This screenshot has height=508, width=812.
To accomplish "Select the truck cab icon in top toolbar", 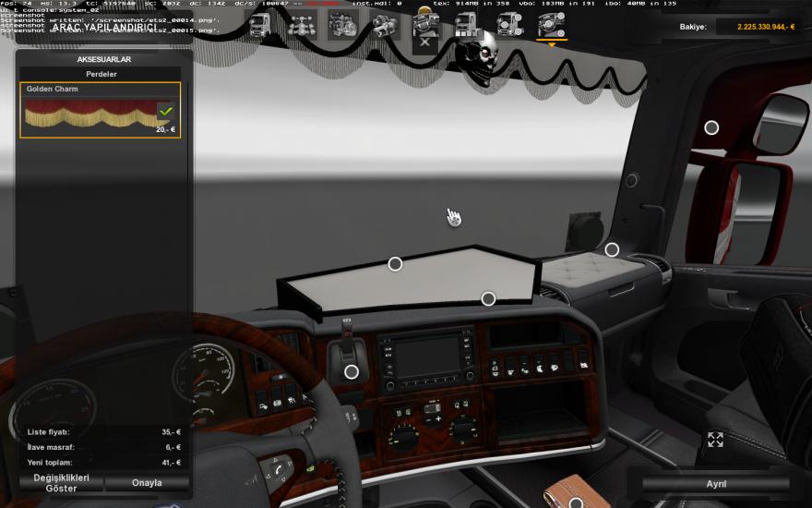I will point(259,25).
